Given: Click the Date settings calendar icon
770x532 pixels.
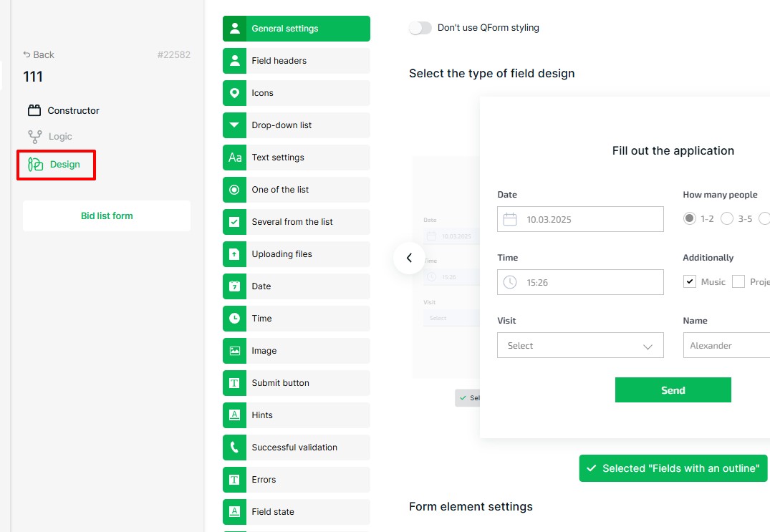Looking at the screenshot, I should tap(234, 286).
